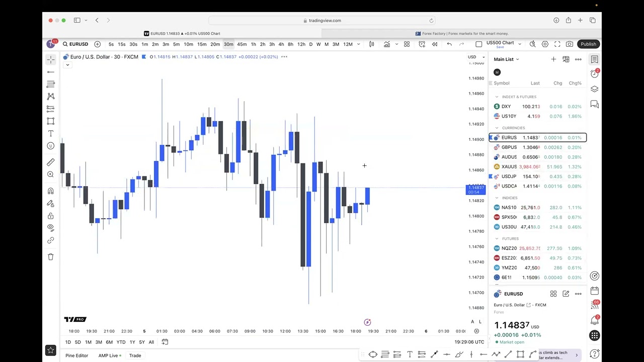Switch to 4h timeframe
The height and width of the screenshot is (362, 644).
coord(281,44)
